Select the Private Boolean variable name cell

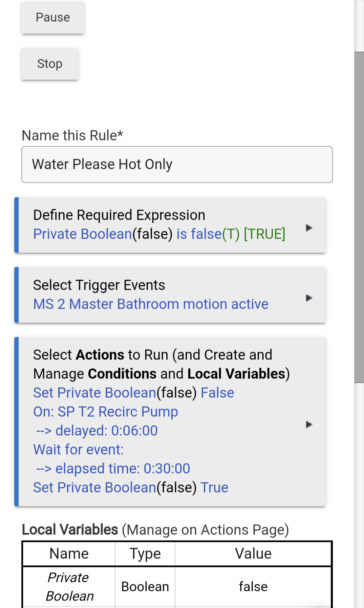tap(69, 587)
